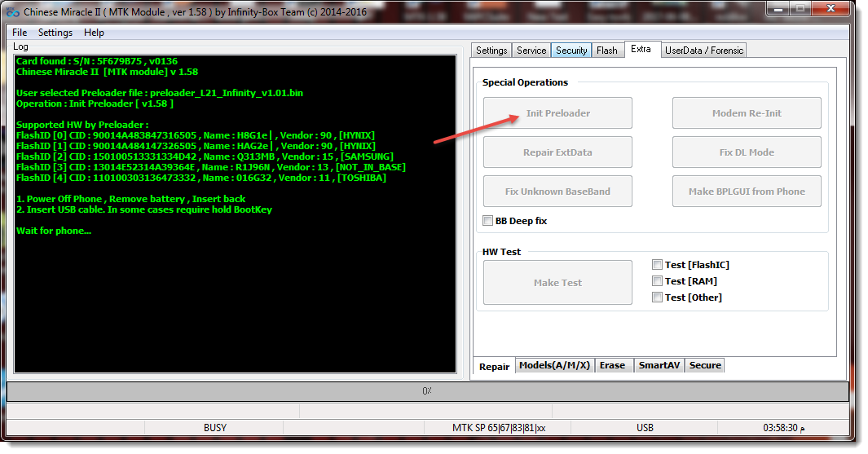Image resolution: width=868 pixels, height=454 pixels.
Task: Click the 'User selected Preloader file' log line
Action: click(160, 93)
